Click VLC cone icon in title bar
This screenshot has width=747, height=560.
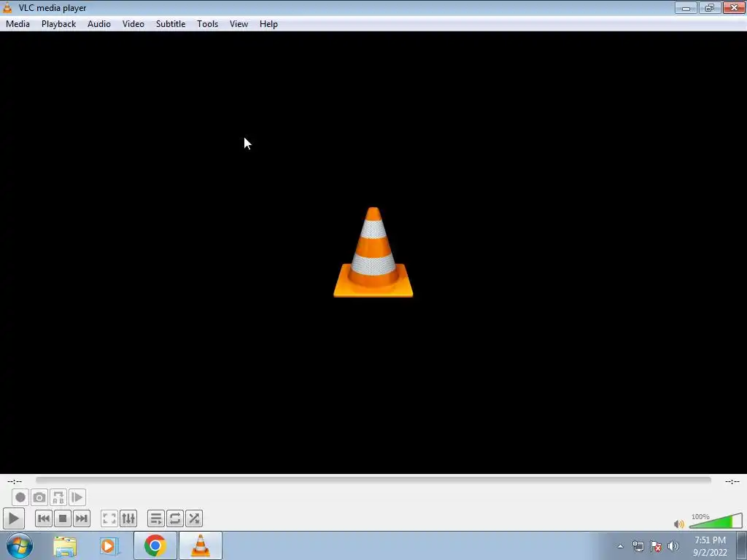coord(7,7)
